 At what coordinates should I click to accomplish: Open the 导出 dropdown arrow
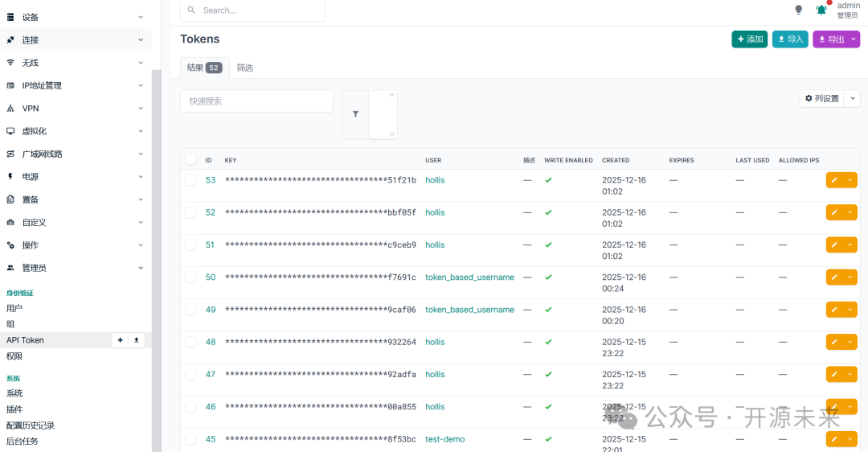pyautogui.click(x=854, y=39)
